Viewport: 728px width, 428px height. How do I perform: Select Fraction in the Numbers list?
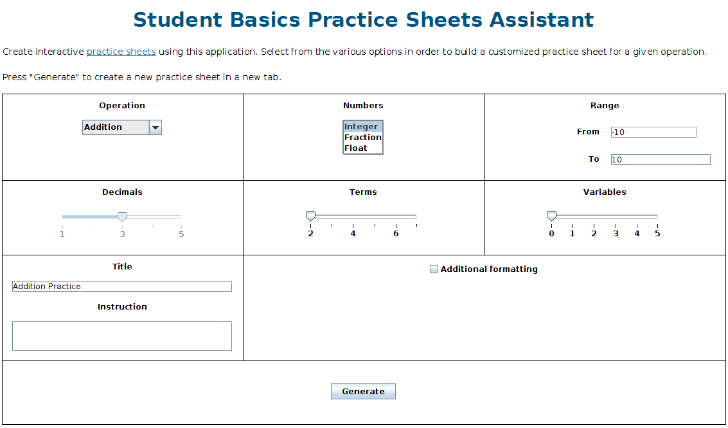pyautogui.click(x=362, y=137)
